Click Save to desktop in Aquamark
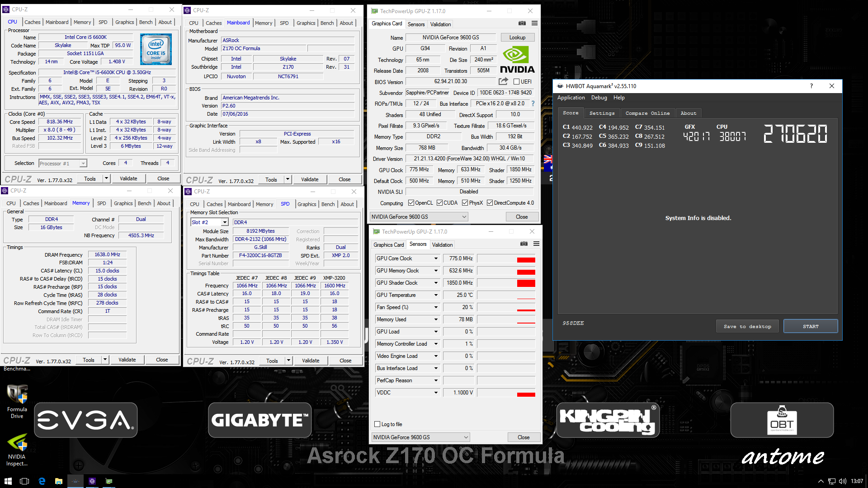This screenshot has height=488, width=868. (747, 326)
